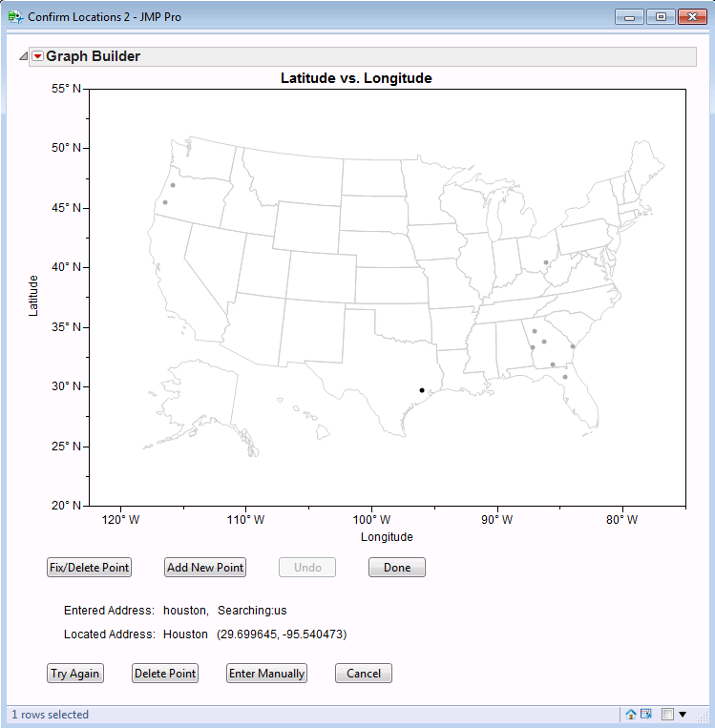Image resolution: width=715 pixels, height=728 pixels.
Task: Click the Enter Manually button
Action: click(x=266, y=674)
